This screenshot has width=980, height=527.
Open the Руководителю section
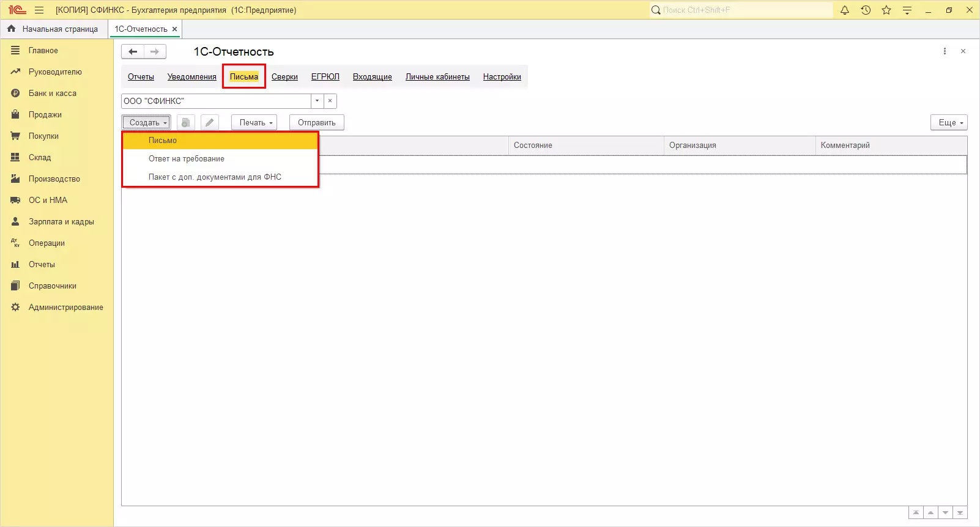(56, 72)
